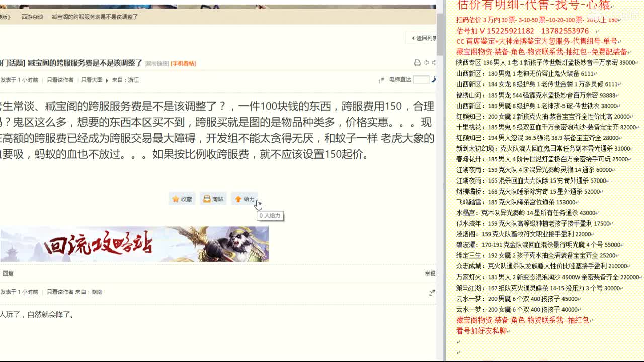644x362 pixels.
Task: Click the 扫码估价 pricing line in right panel
Action: tap(538, 20)
